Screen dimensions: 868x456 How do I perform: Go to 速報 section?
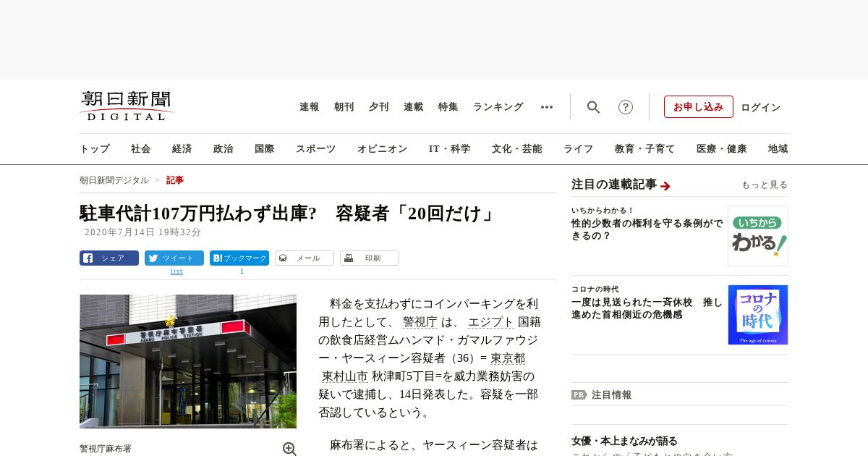[x=310, y=107]
